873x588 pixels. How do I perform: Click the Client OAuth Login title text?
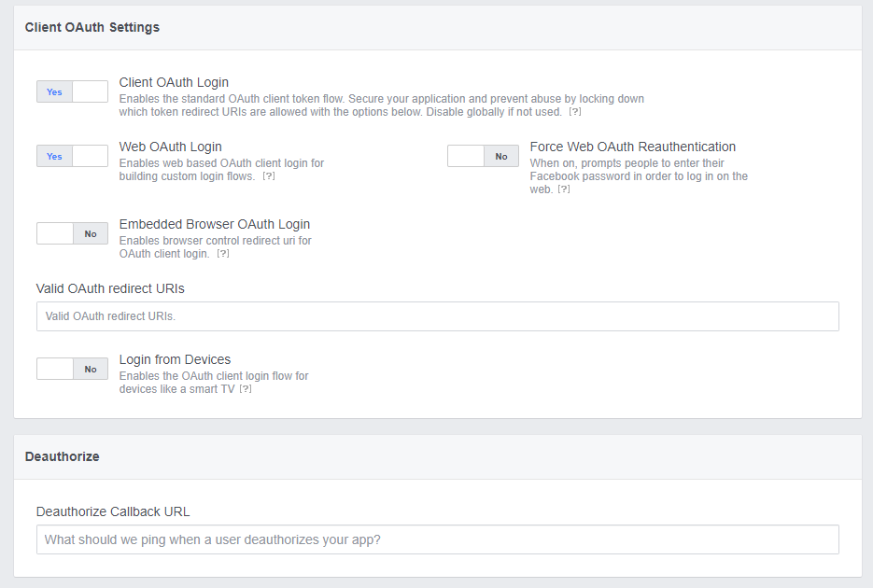point(174,82)
